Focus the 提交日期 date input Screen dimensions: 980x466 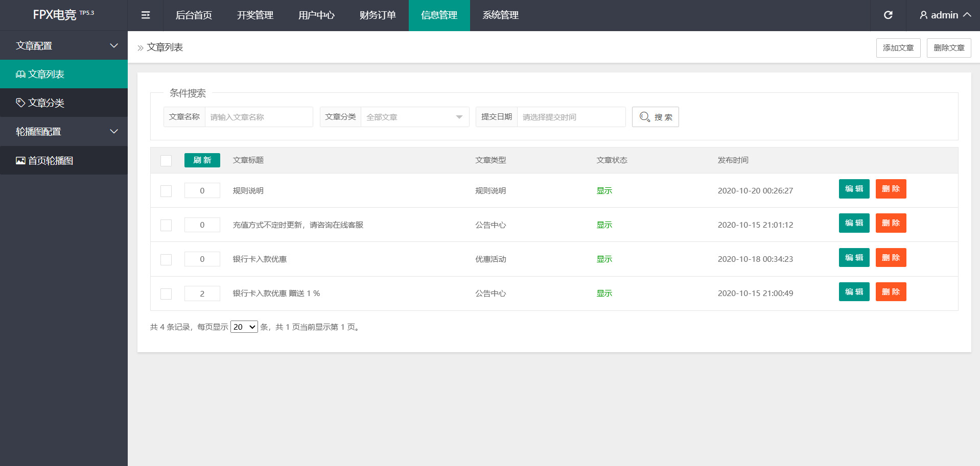pyautogui.click(x=571, y=117)
